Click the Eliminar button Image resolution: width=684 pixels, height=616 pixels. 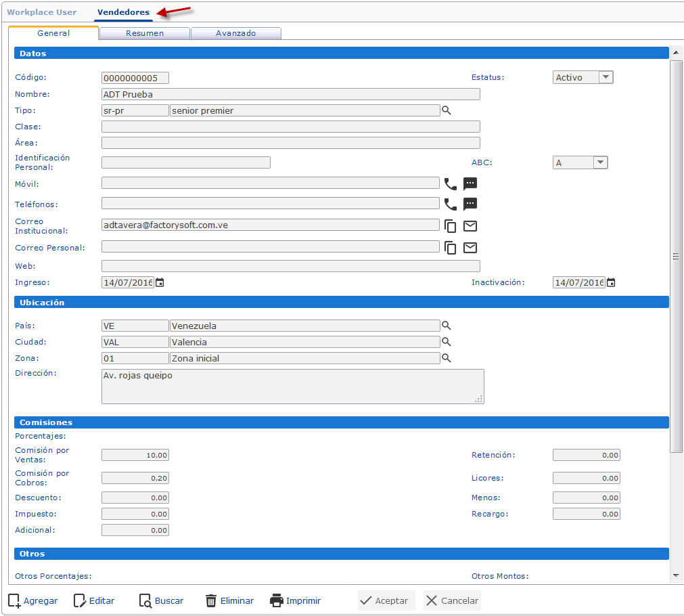229,600
